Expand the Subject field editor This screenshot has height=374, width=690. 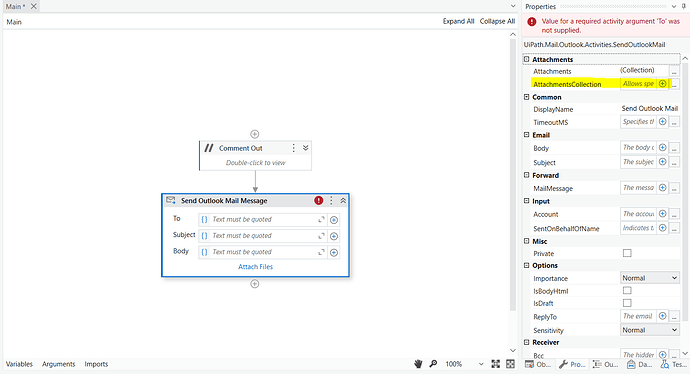point(321,236)
